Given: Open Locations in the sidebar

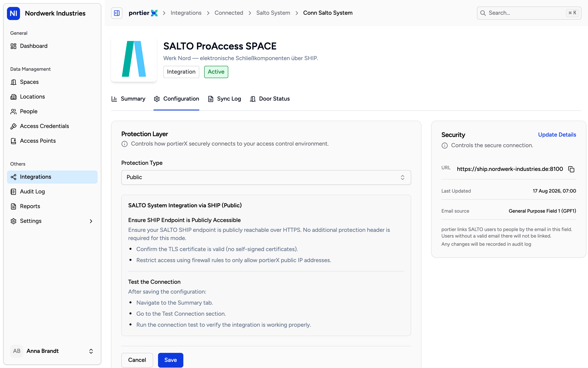Looking at the screenshot, I should pos(52,97).
